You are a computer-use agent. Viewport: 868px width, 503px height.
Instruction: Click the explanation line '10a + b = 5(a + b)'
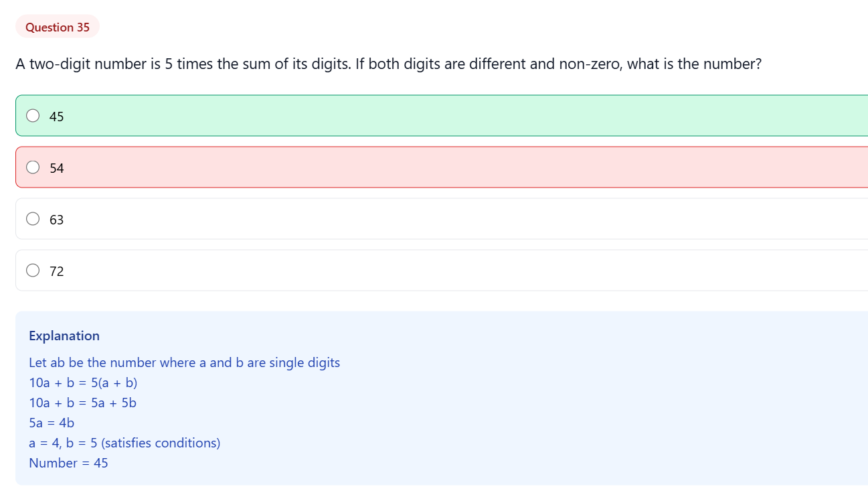click(x=84, y=382)
